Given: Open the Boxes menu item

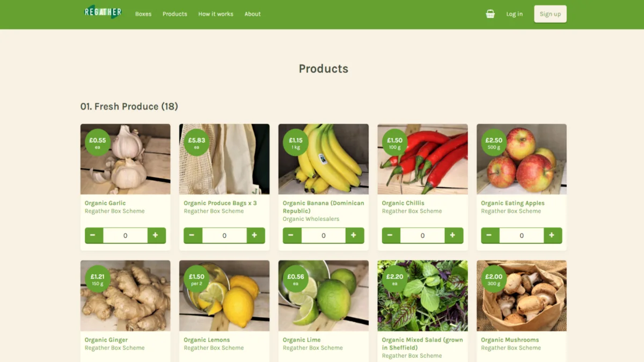Looking at the screenshot, I should (x=143, y=14).
